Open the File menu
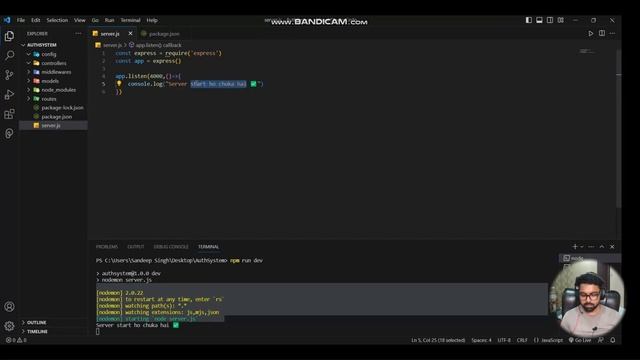Screen dimensions: 640x360 tap(21, 20)
